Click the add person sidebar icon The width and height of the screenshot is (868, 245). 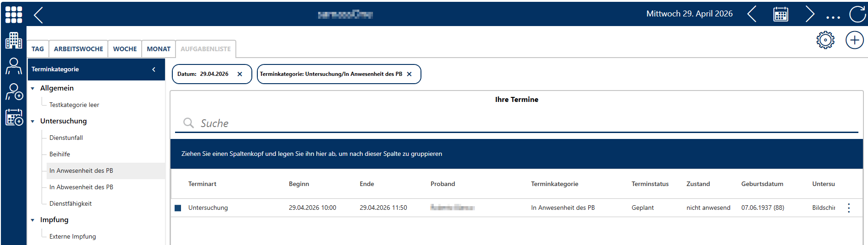tap(14, 91)
